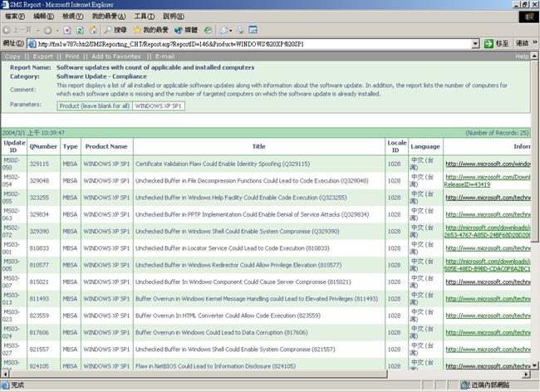
Task: Open the 檔案(F) File menu
Action: coord(15,16)
